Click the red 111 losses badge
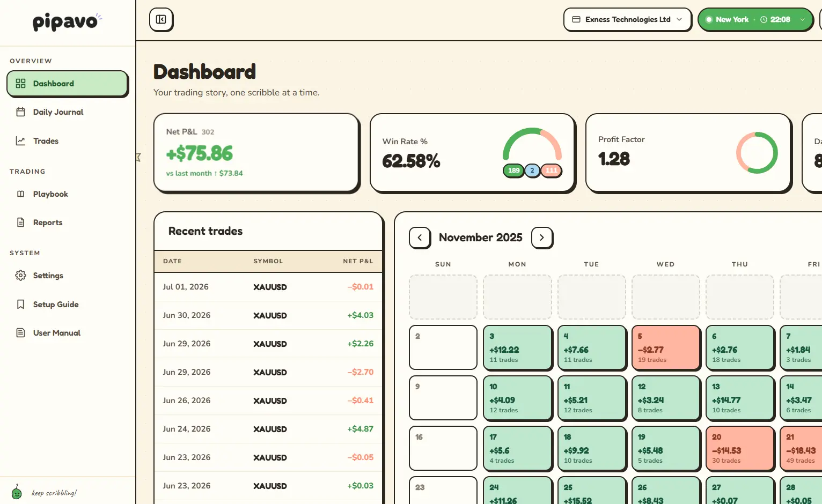The width and height of the screenshot is (822, 504). coord(551,171)
